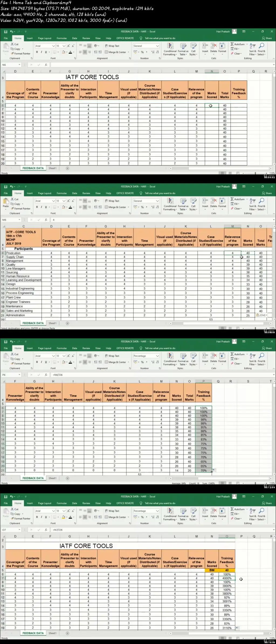The image size is (276, 644).
Task: Click Auto Fill Options icon beside 3116% cell
Action: tap(237, 628)
